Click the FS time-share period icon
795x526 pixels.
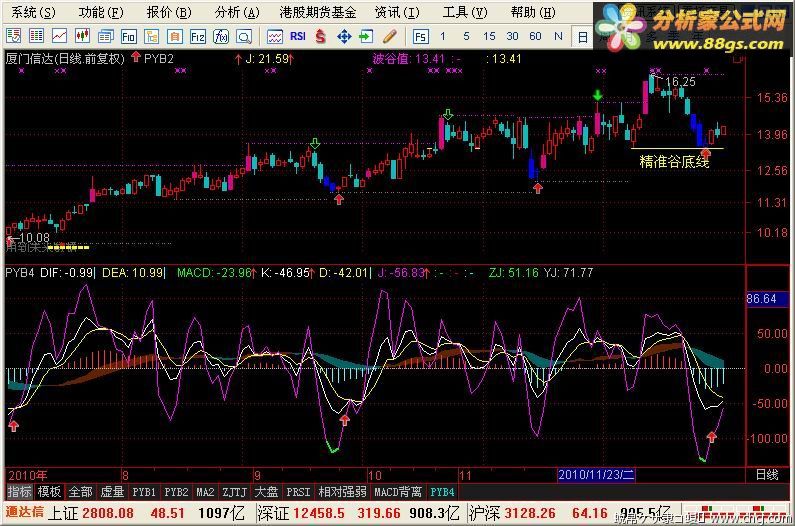pyautogui.click(x=420, y=36)
